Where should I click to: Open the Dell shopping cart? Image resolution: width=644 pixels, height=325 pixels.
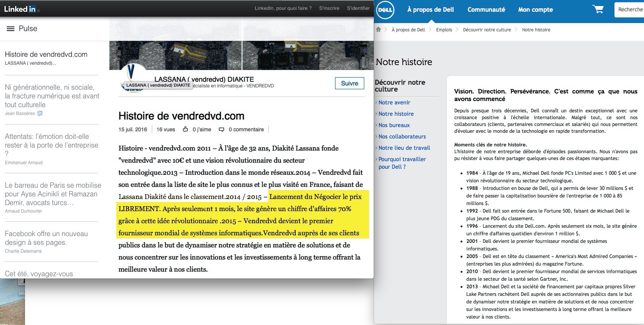click(x=598, y=9)
